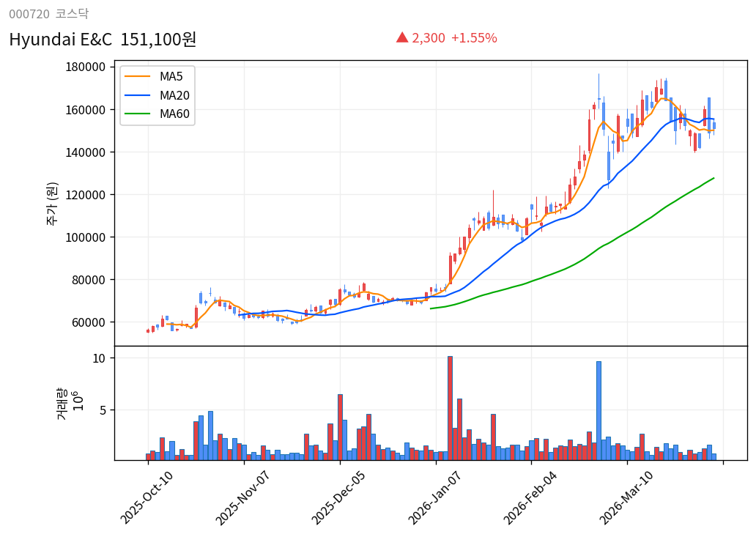The width and height of the screenshot is (756, 537).
Task: Click the Hyundai E&C stock title
Action: click(x=60, y=40)
